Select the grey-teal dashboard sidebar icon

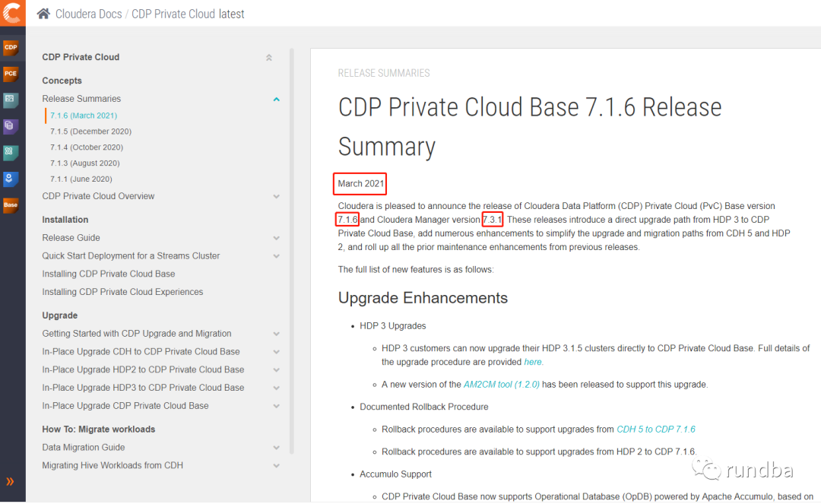click(x=11, y=100)
